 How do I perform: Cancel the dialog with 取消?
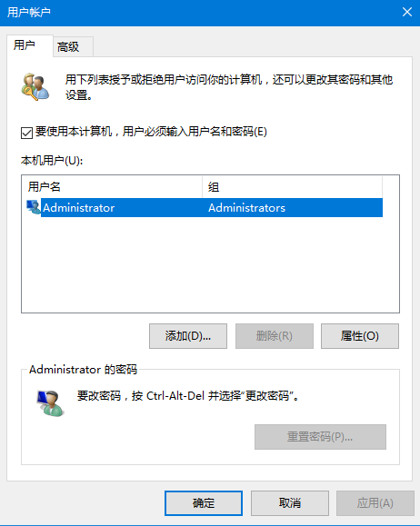click(290, 503)
